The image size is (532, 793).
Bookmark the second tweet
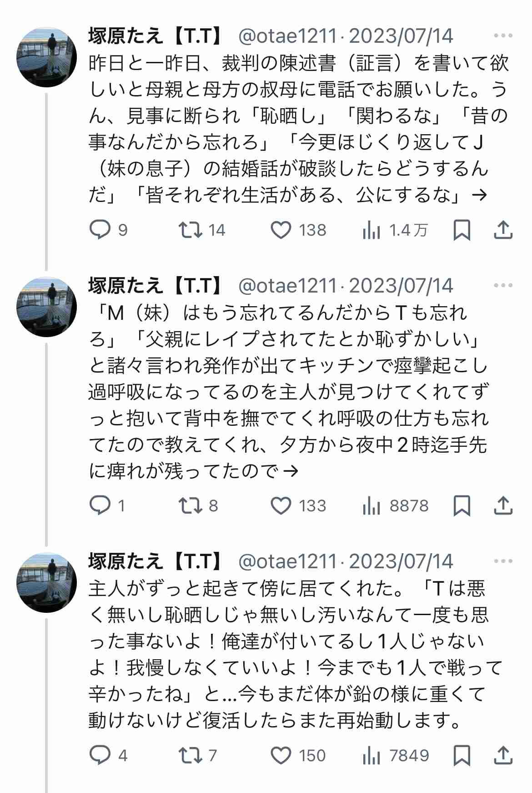[462, 505]
